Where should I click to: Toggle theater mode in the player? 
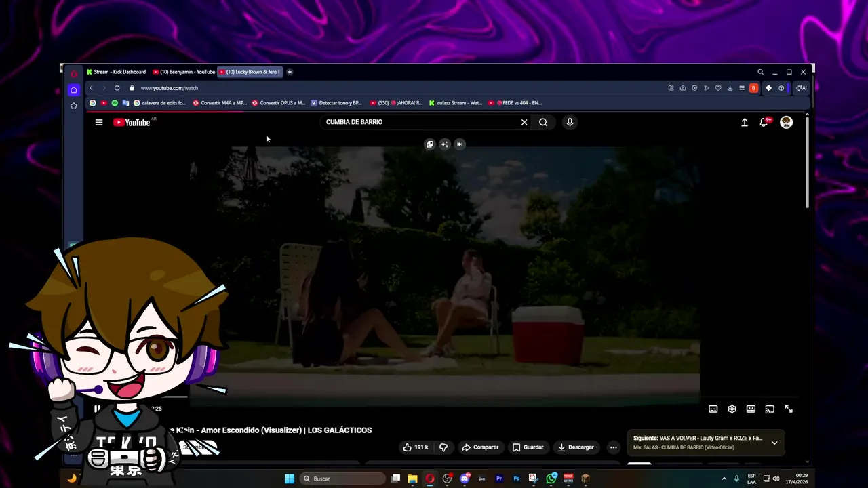click(x=751, y=409)
